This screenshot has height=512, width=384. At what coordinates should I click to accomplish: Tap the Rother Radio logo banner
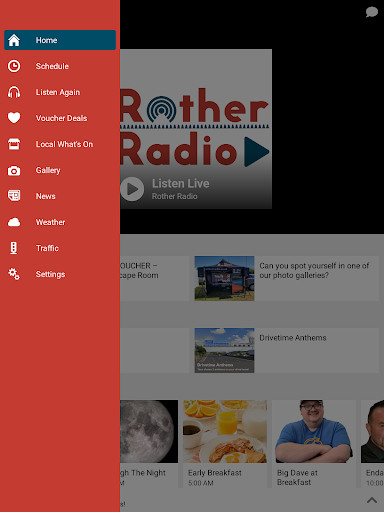pyautogui.click(x=196, y=129)
